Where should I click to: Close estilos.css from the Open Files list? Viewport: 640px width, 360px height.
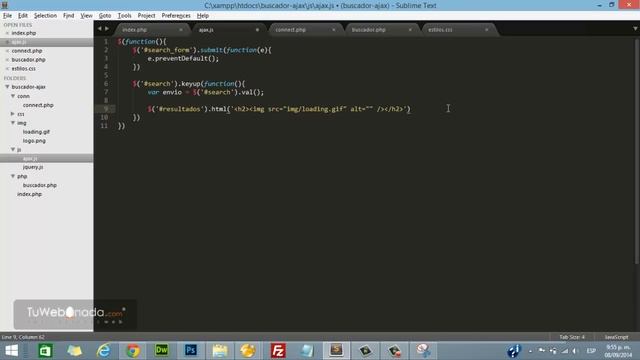[7, 69]
